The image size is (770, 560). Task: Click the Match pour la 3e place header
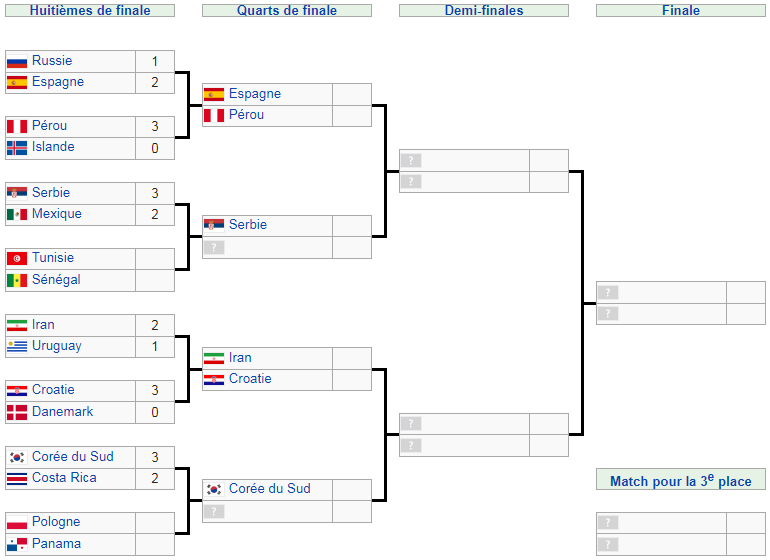coord(680,481)
